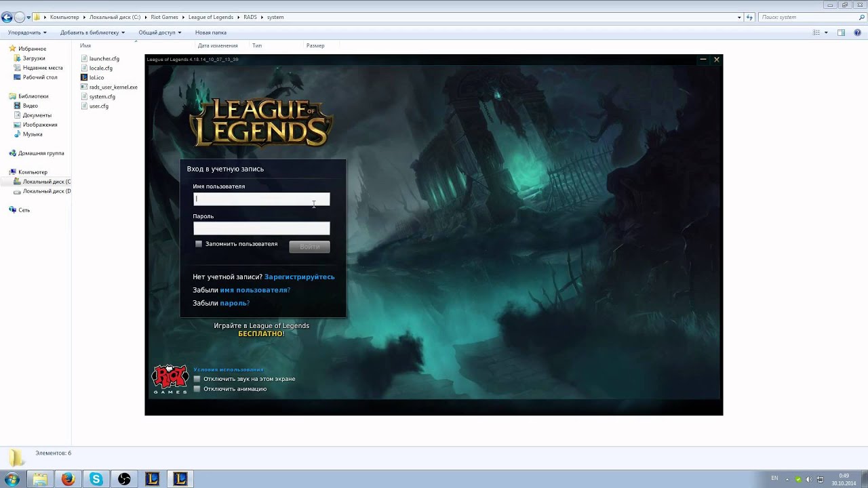868x488 pixels.
Task: Open address bar history dropdown
Action: point(739,18)
